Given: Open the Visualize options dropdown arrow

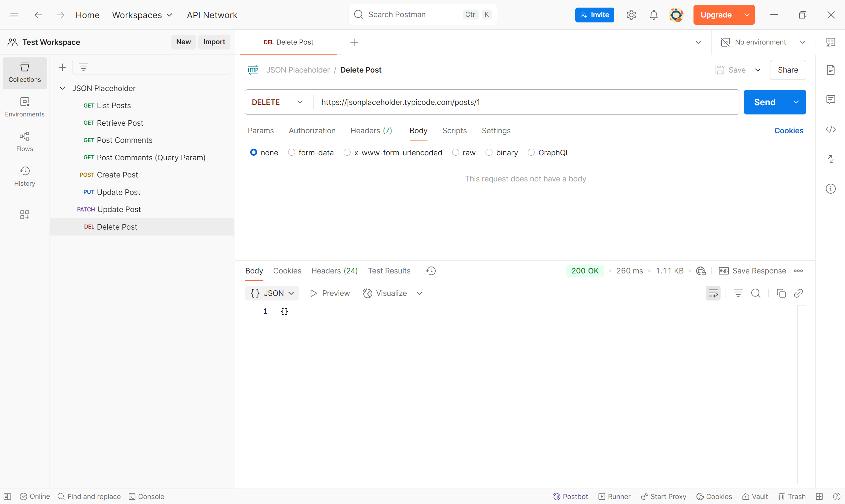Looking at the screenshot, I should tap(420, 293).
